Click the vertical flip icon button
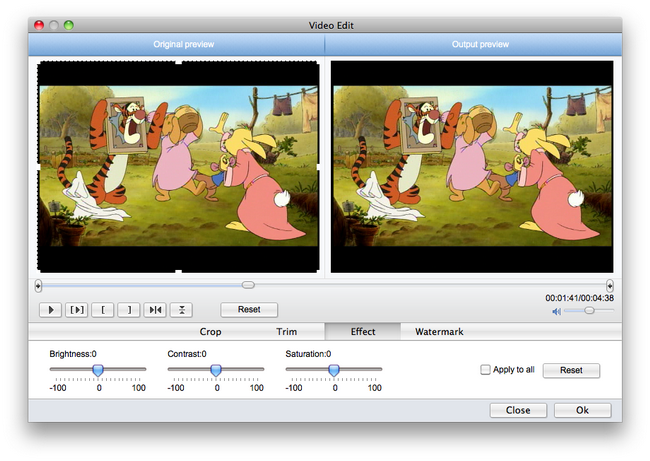The height and width of the screenshot is (461, 650). (181, 310)
